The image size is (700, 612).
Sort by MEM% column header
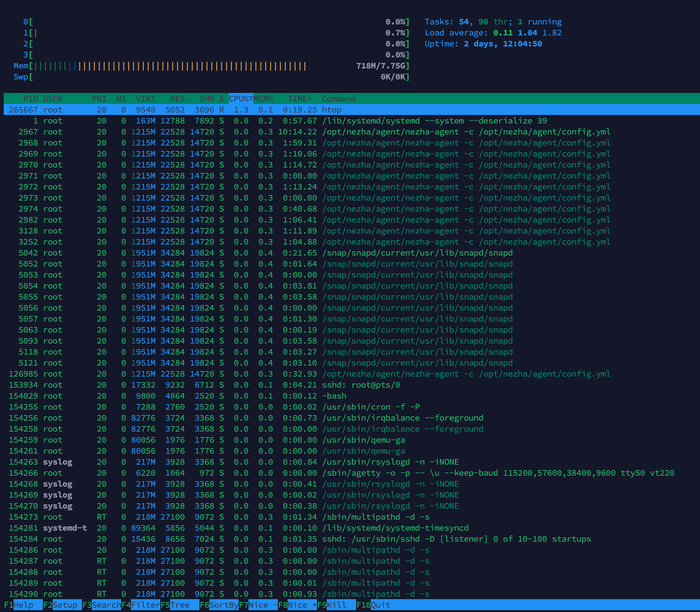click(x=263, y=99)
